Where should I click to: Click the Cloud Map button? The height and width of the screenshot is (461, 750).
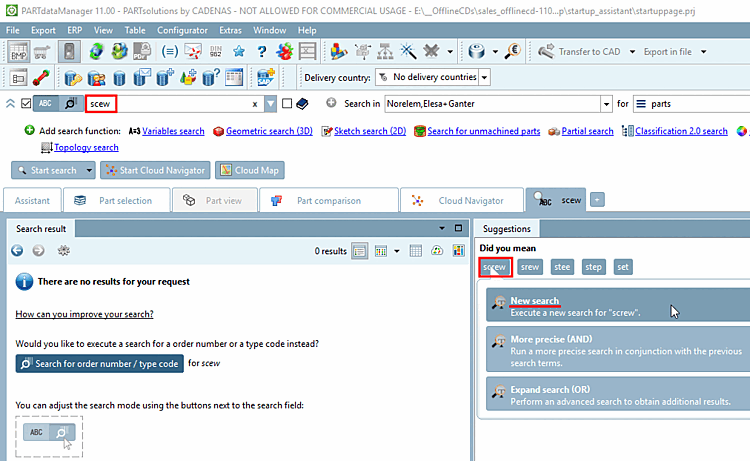pyautogui.click(x=250, y=170)
